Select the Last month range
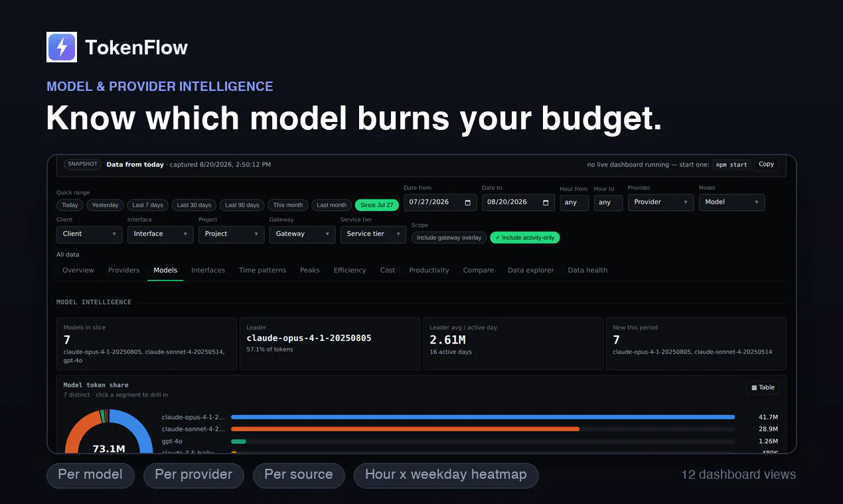843x504 pixels. (332, 205)
